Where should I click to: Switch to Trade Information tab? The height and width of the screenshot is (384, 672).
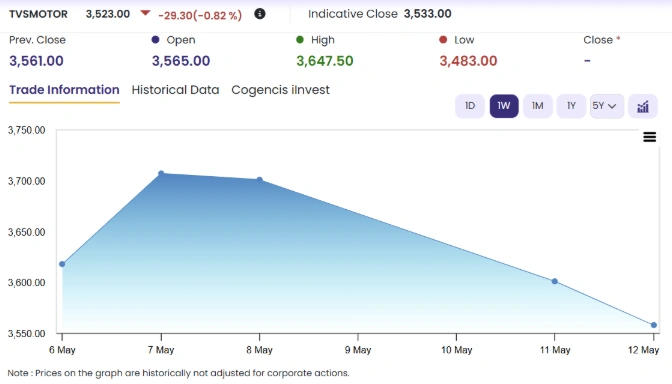[64, 90]
